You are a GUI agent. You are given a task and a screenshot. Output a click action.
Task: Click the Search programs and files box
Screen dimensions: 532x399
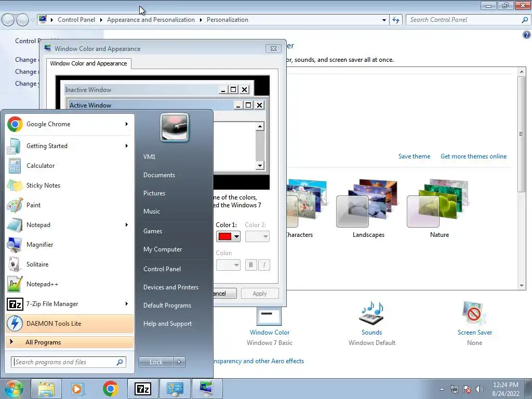(69, 362)
